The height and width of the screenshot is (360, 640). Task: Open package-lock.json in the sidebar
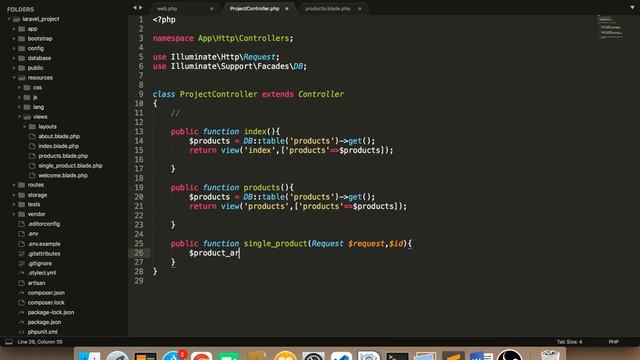[51, 312]
